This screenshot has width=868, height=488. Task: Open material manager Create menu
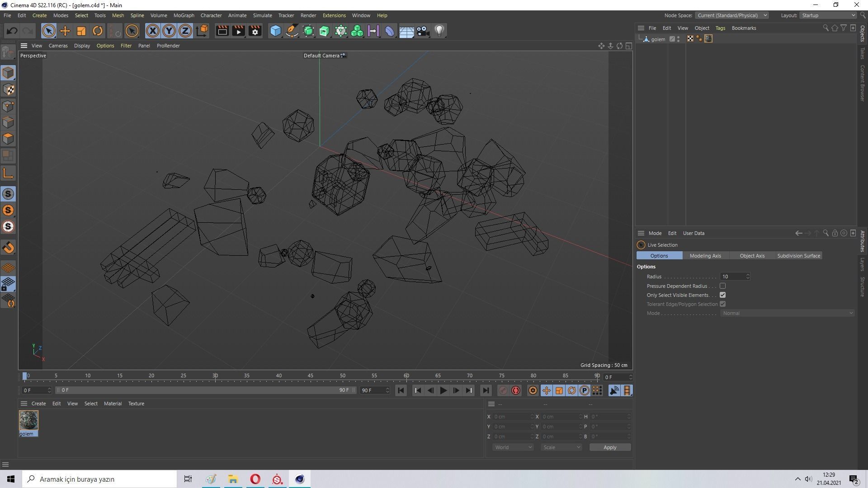point(38,404)
